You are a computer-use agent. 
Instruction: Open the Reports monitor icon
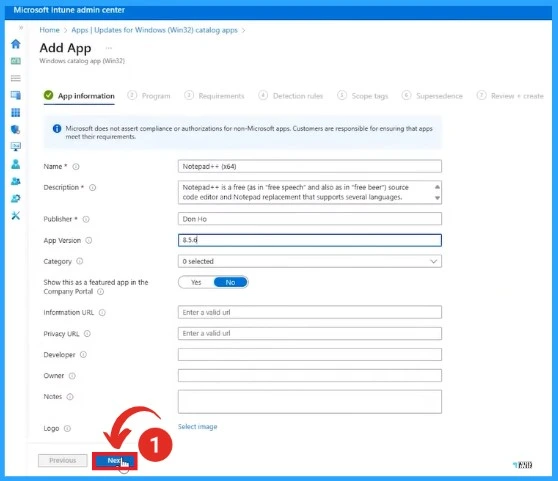click(16, 147)
